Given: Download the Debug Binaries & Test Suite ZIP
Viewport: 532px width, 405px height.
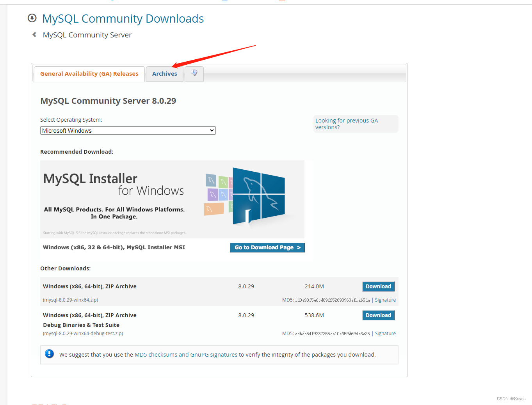Looking at the screenshot, I should [378, 315].
